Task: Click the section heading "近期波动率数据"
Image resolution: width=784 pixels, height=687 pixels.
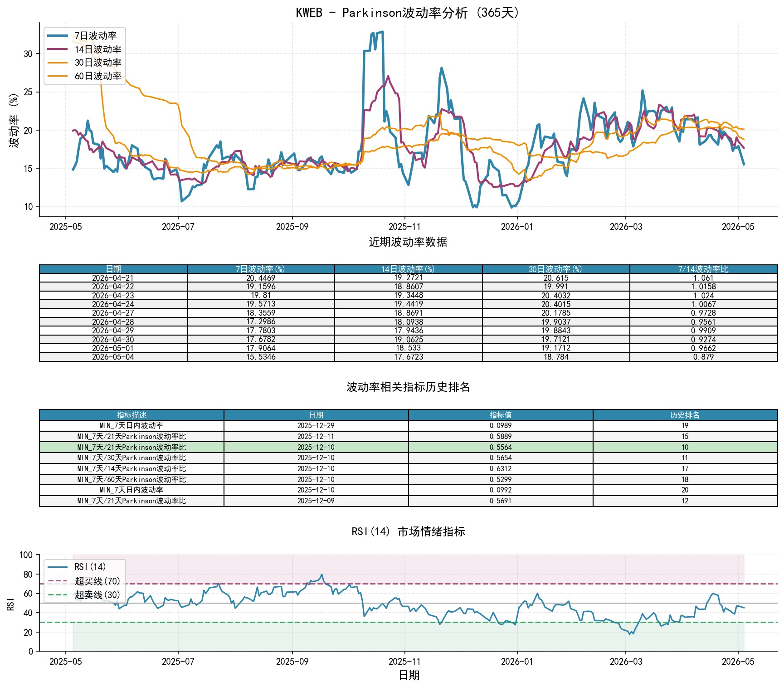Action: click(408, 242)
